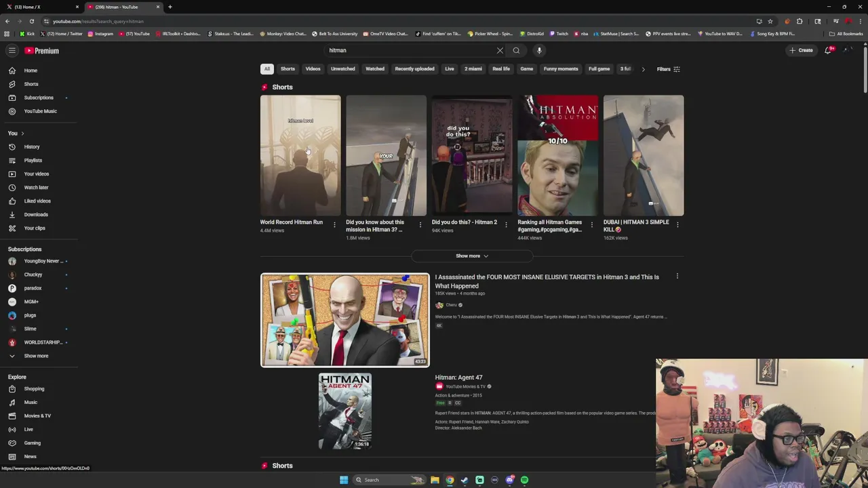Viewport: 868px width, 488px height.
Task: Open Hitman Agent 47 movie poster
Action: point(345,411)
